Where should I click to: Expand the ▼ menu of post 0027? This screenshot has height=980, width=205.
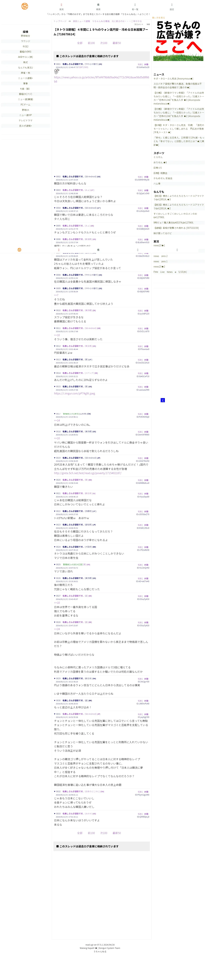point(55,596)
